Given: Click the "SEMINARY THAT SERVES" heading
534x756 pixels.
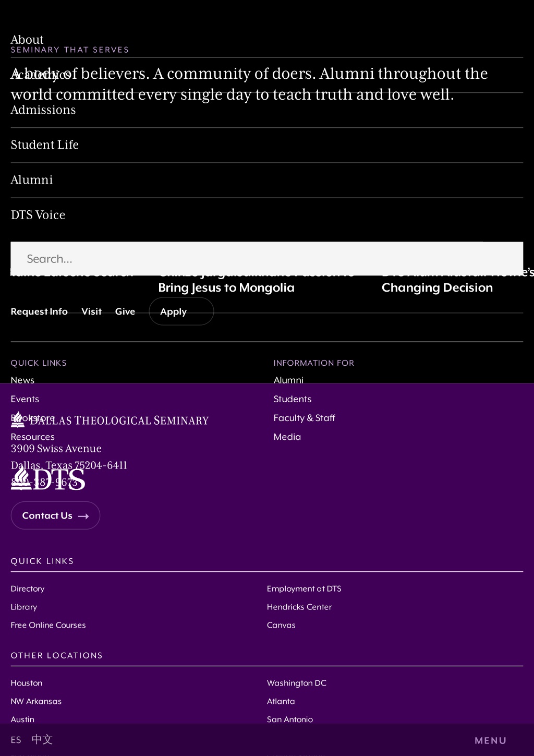Looking at the screenshot, I should [70, 50].
